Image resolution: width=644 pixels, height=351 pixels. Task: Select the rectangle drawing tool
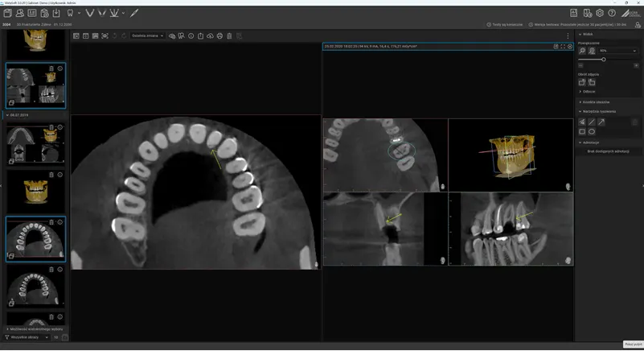(582, 132)
